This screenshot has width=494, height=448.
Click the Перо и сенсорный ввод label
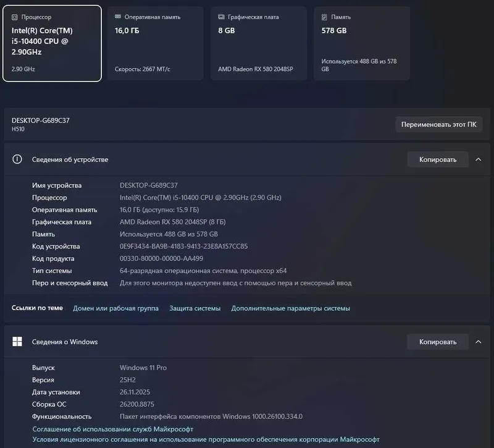pyautogui.click(x=70, y=283)
